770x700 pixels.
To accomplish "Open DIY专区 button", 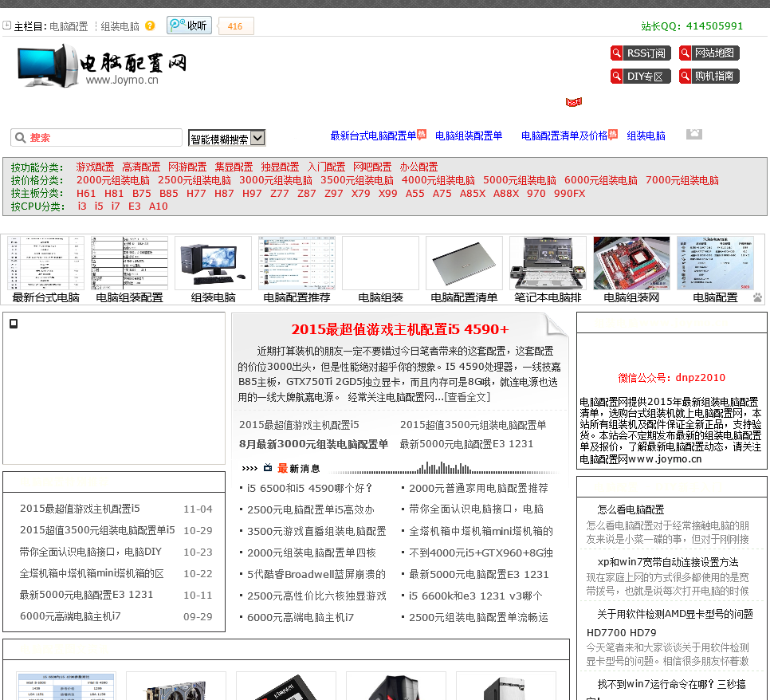I will coord(640,77).
